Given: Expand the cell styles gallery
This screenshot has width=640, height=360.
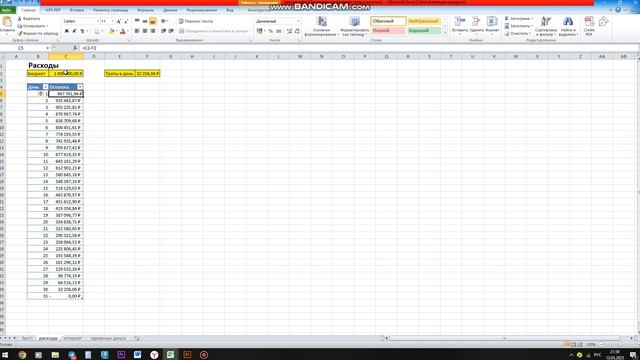Looking at the screenshot, I should 445,32.
